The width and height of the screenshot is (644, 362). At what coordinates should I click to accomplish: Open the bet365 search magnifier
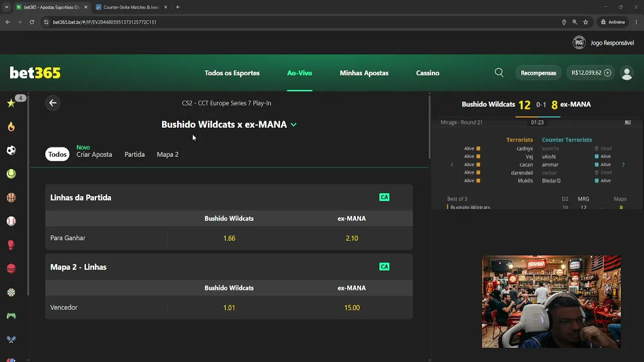(x=499, y=73)
